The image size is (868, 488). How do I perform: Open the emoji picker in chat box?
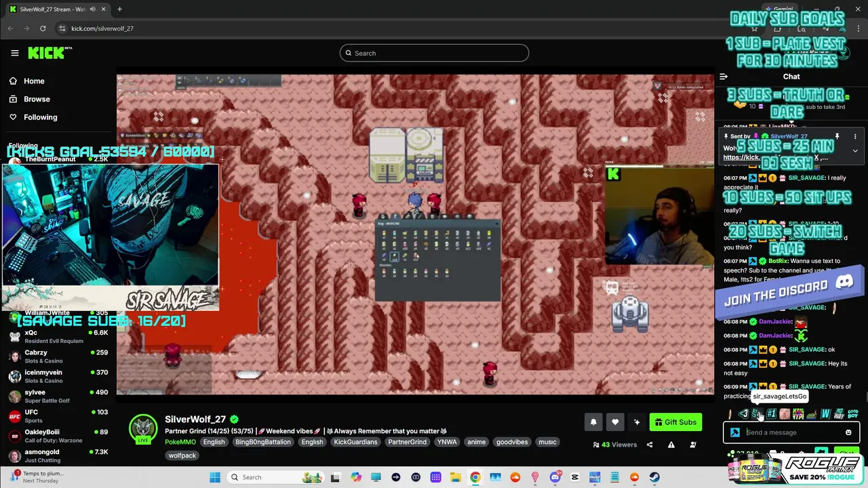click(x=848, y=432)
